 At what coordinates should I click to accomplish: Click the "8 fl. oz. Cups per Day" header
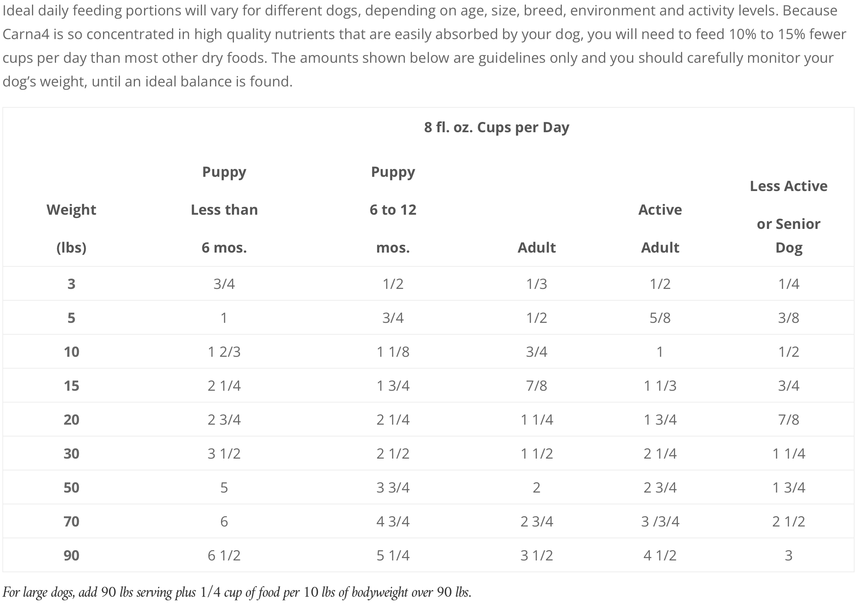click(496, 127)
